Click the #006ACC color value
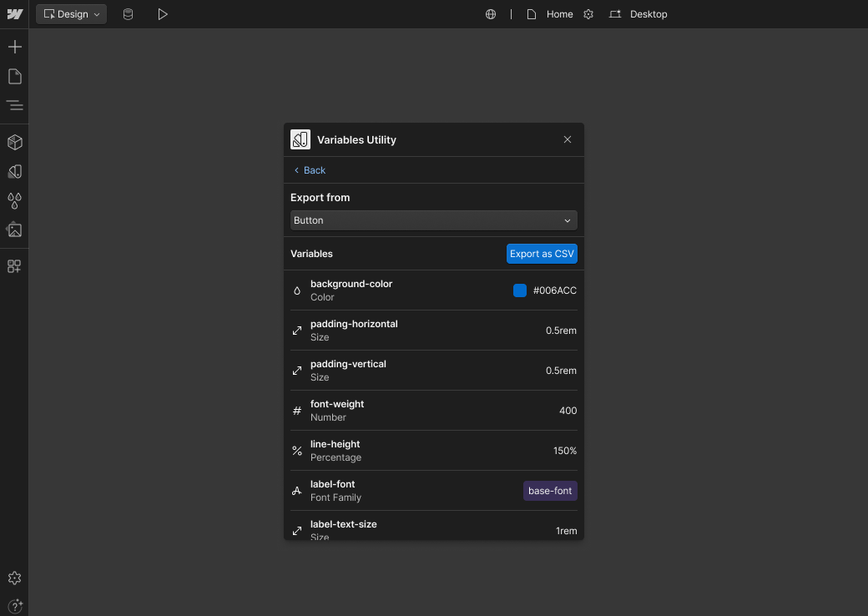Viewport: 868px width, 616px height. (x=555, y=290)
